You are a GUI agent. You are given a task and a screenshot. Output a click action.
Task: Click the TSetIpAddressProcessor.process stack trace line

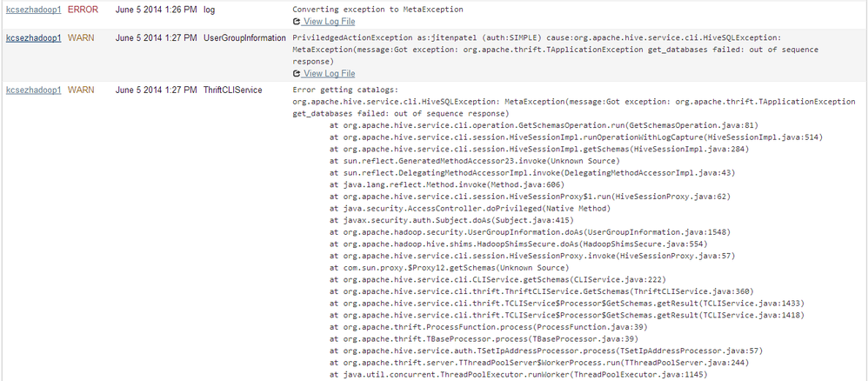point(545,351)
